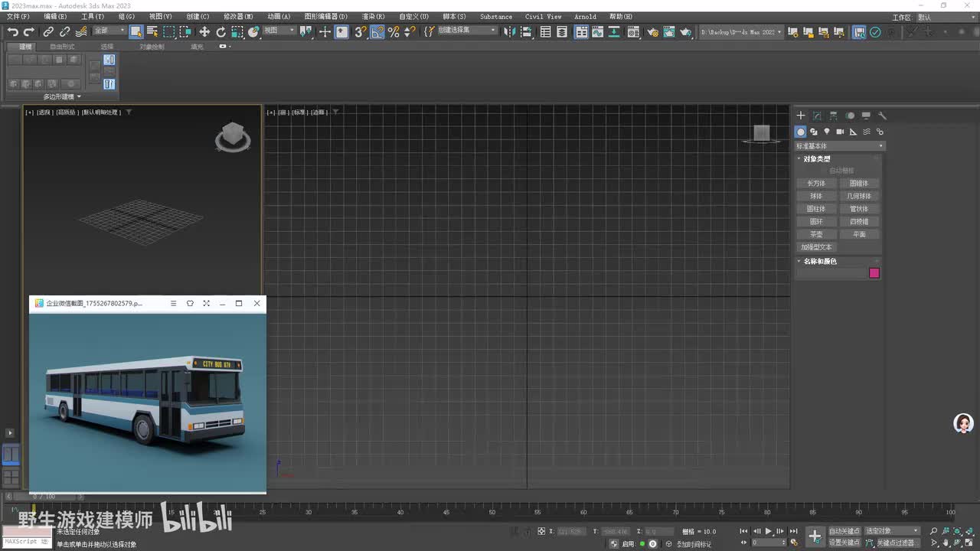This screenshot has width=980, height=551.
Task: Open the Modify panel tab icon
Action: pyautogui.click(x=817, y=116)
